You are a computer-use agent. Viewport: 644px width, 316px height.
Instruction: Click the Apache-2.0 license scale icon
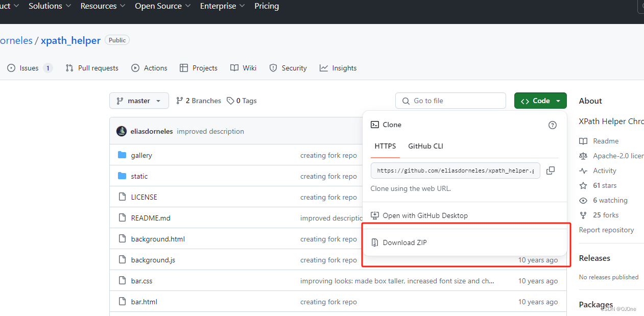(583, 156)
